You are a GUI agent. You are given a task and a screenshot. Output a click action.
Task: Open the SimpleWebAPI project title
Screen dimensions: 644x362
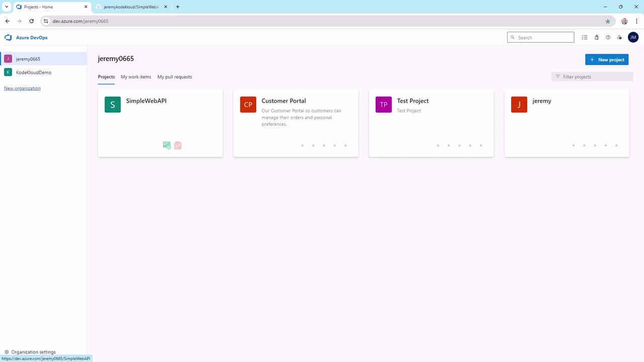pos(146,101)
